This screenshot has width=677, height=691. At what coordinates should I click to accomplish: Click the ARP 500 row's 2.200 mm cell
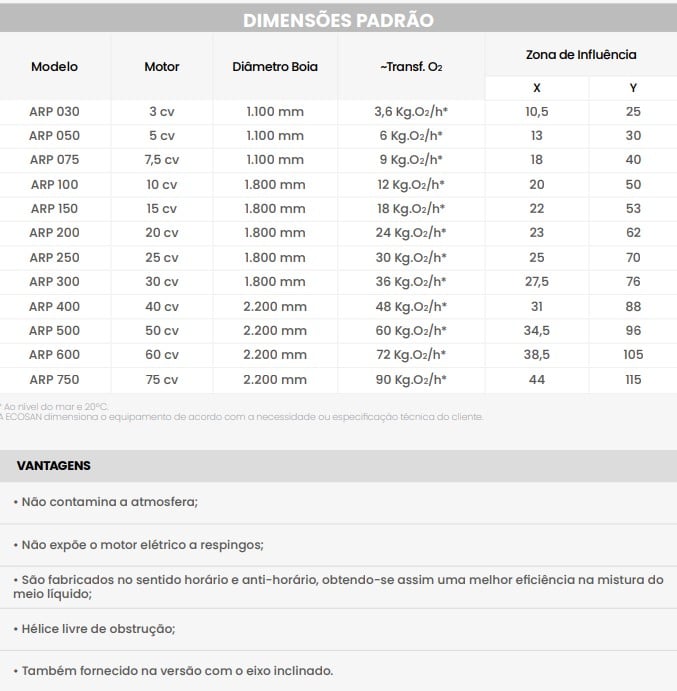click(275, 331)
